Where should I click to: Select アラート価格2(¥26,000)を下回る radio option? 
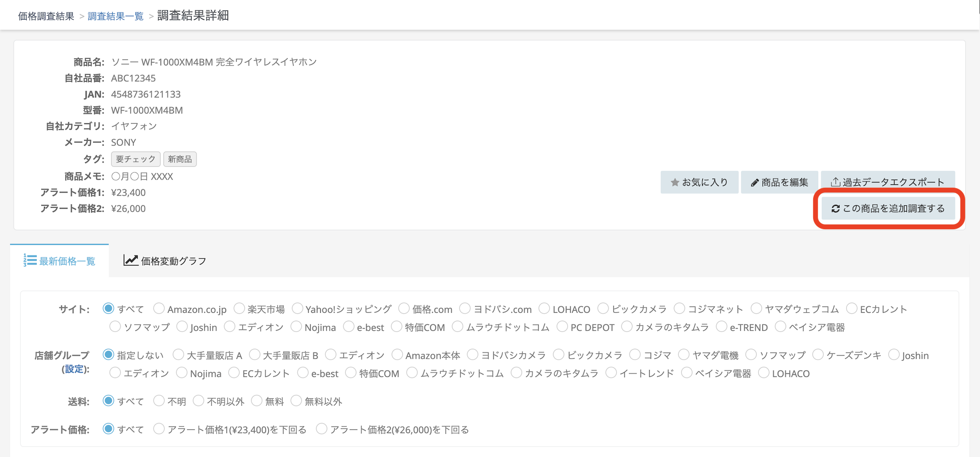(x=322, y=429)
